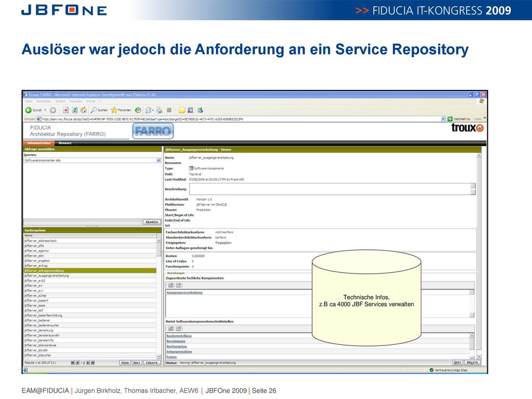
Task: Click the VIEW button
Action: point(125,363)
